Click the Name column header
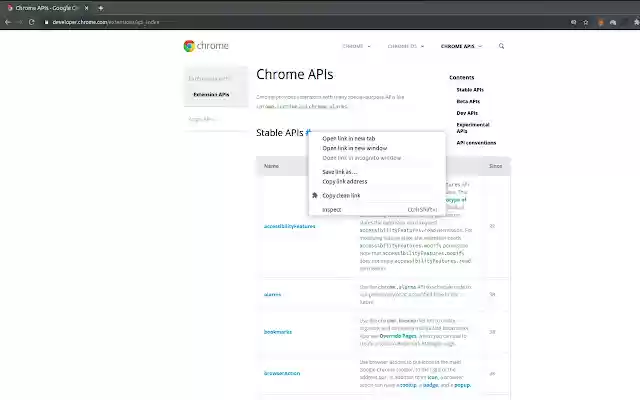Image resolution: width=640 pixels, height=400 pixels. tap(271, 166)
